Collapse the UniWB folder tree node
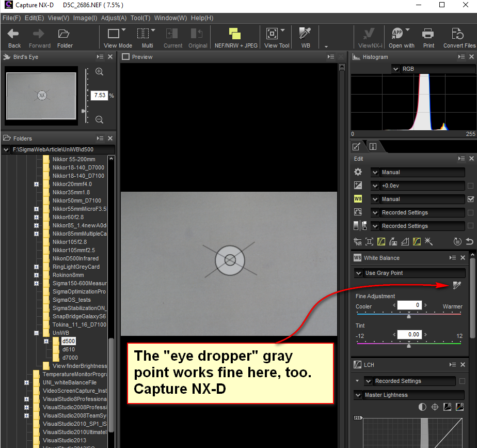This screenshot has width=477, height=448. point(36,333)
